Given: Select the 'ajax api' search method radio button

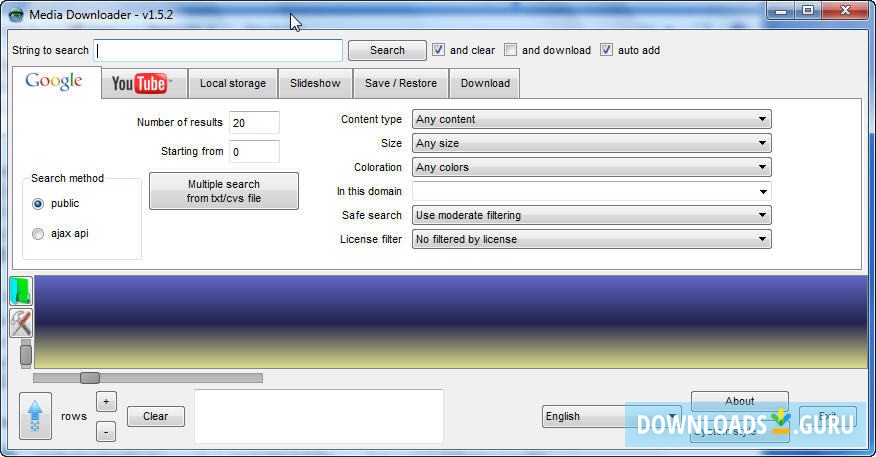Looking at the screenshot, I should point(38,234).
